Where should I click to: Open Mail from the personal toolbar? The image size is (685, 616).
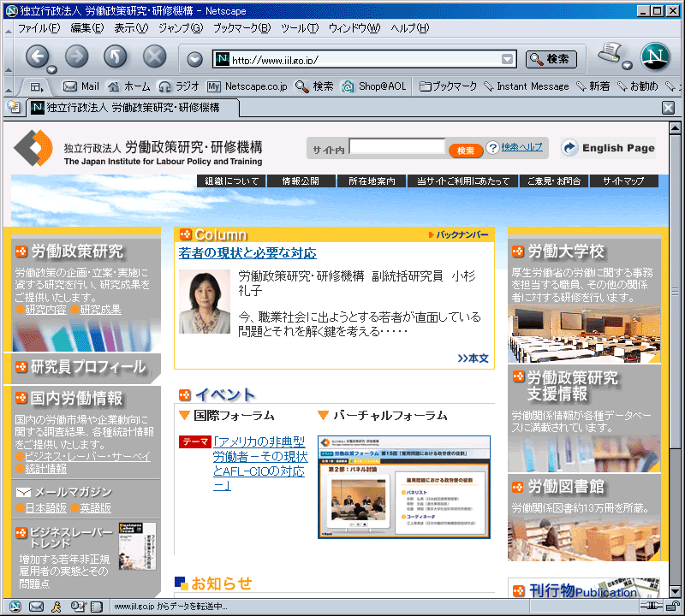coord(81,86)
